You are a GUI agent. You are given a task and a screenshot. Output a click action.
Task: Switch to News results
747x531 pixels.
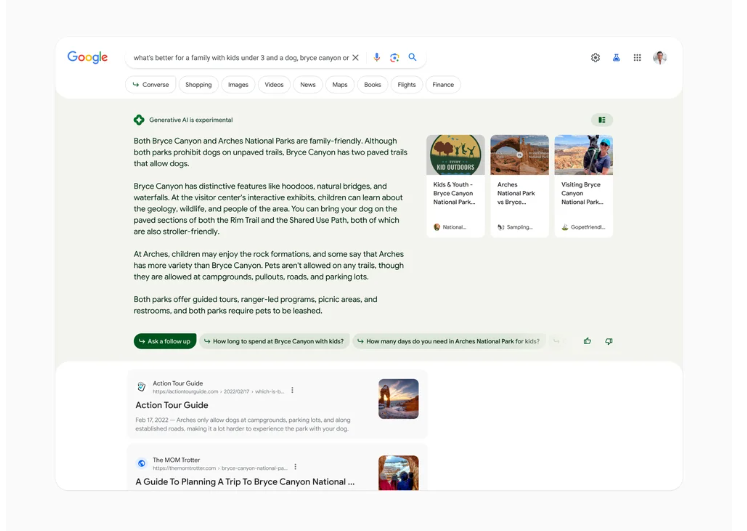tap(308, 85)
